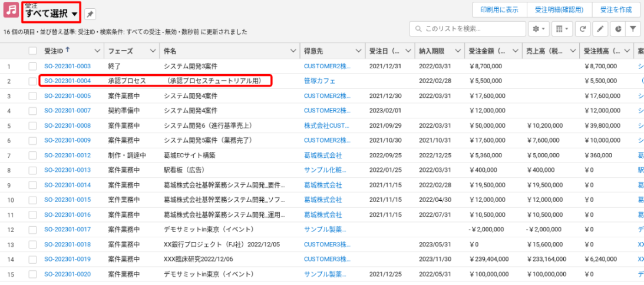Image resolution: width=644 pixels, height=285 pixels.
Task: Focus the このリストを検索 search field
Action: tap(467, 29)
